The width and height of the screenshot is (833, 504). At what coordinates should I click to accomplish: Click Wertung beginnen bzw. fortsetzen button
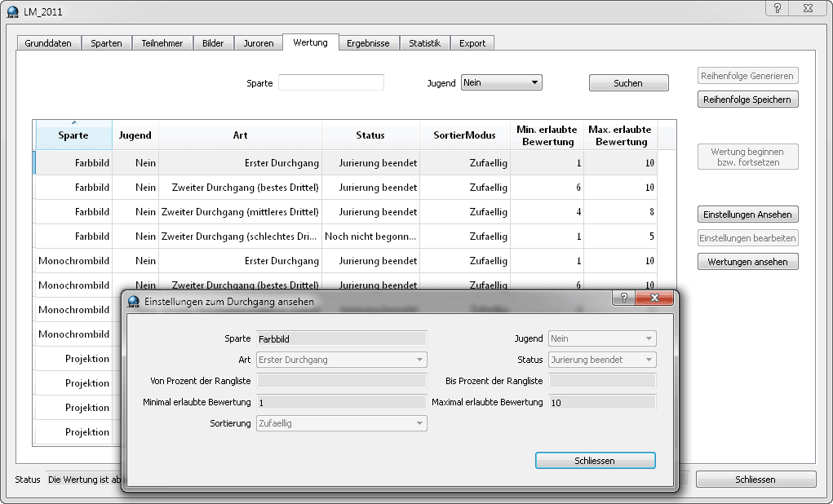point(747,157)
